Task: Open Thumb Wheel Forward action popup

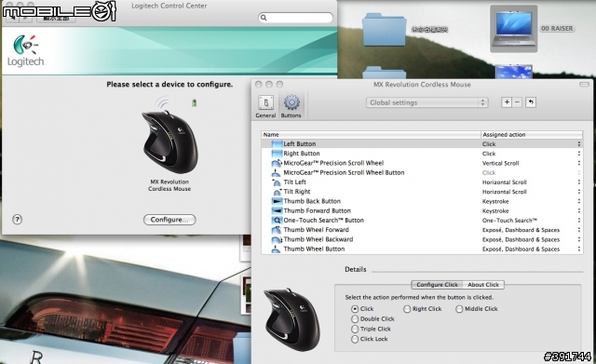Action: pos(579,230)
